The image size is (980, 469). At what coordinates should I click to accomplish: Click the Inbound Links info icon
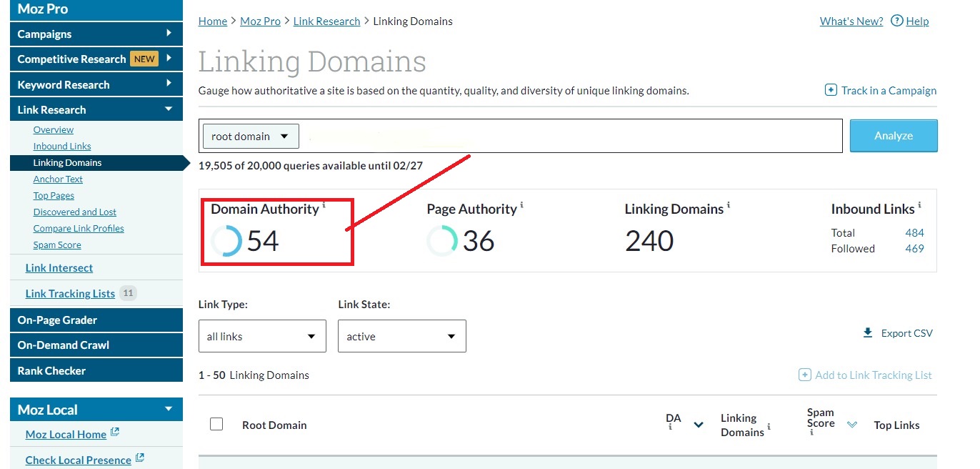(x=919, y=205)
